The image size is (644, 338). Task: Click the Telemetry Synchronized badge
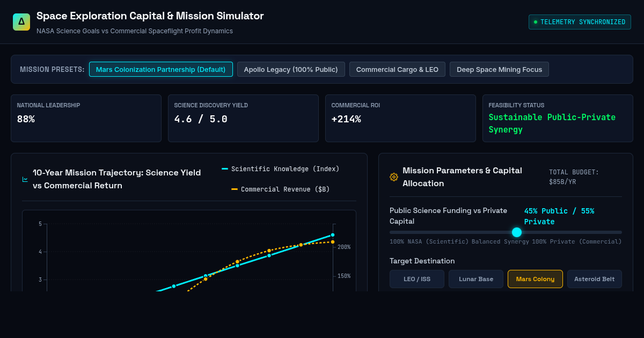580,22
